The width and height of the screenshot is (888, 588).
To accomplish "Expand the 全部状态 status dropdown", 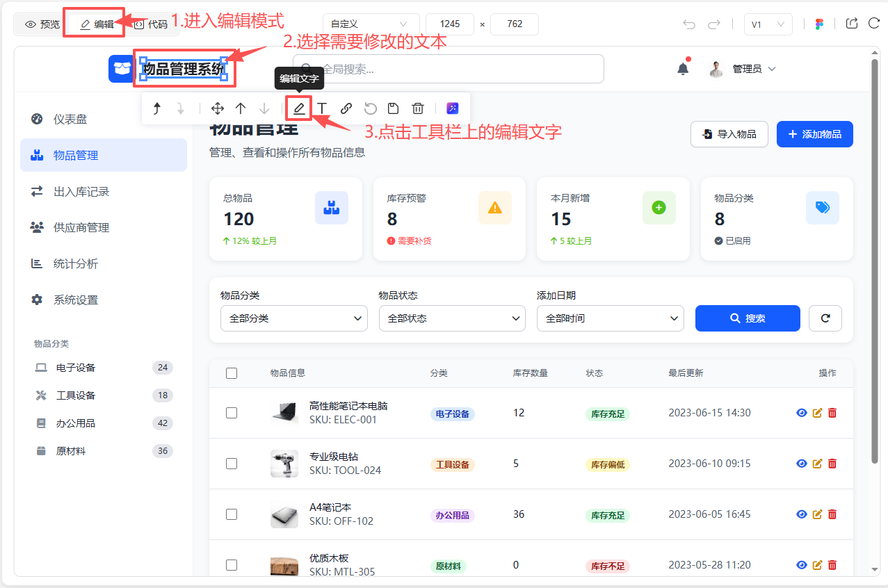I will click(452, 318).
